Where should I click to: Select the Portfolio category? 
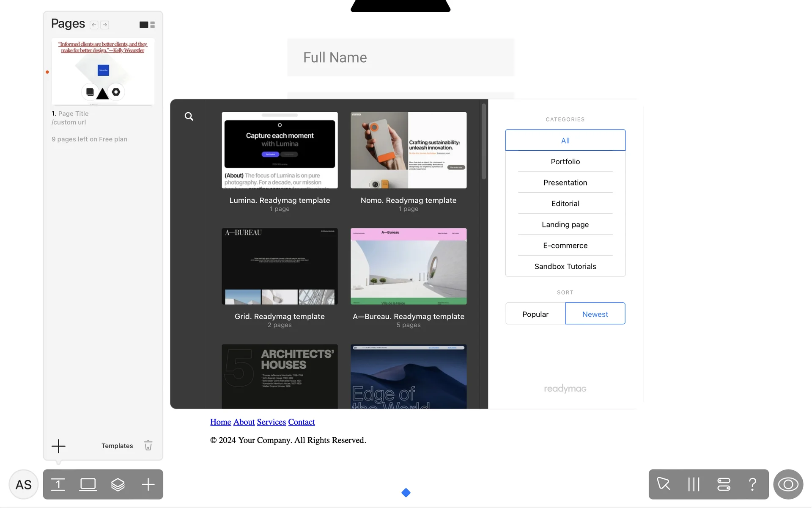(x=565, y=162)
